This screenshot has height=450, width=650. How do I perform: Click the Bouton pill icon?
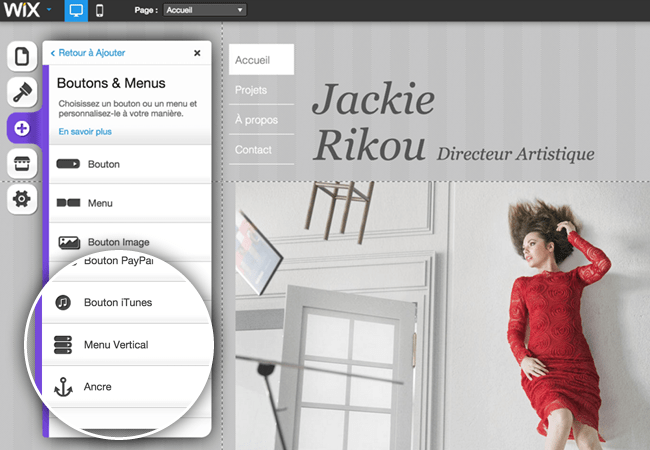(68, 164)
